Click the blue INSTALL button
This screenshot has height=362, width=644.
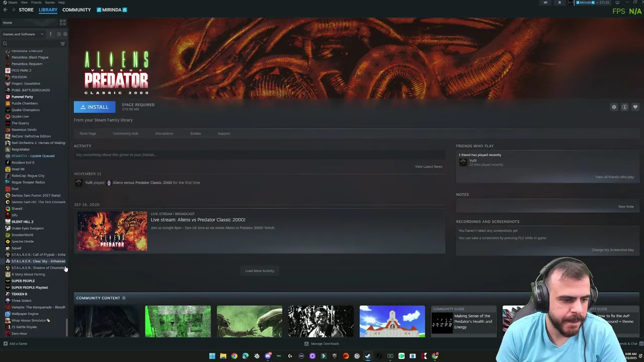tap(94, 107)
